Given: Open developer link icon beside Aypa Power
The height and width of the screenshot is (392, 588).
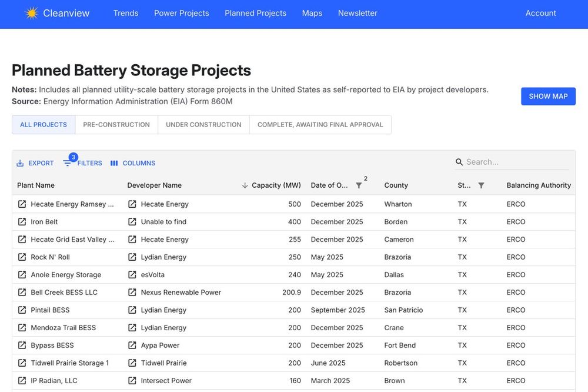Looking at the screenshot, I should click(132, 345).
